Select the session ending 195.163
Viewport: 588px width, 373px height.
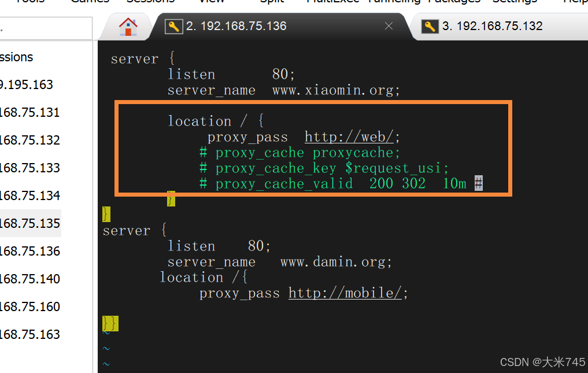click(x=27, y=85)
